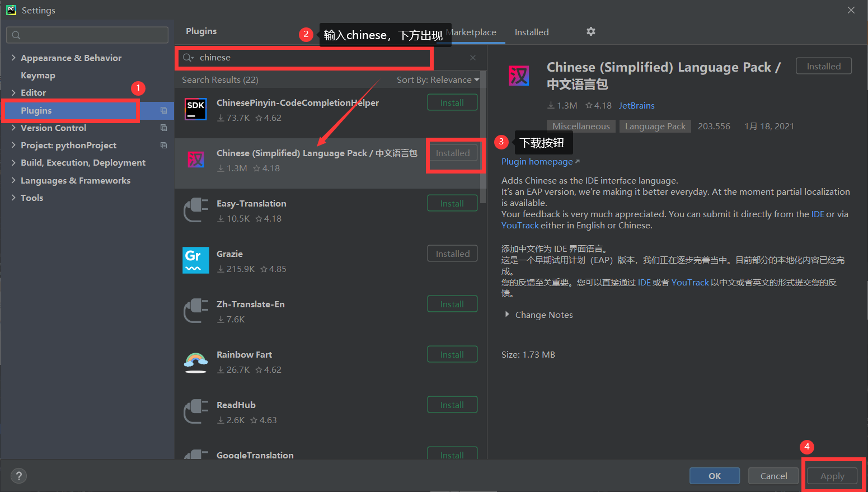
Task: Open the Sort By: Relevance dropdown
Action: pyautogui.click(x=438, y=79)
